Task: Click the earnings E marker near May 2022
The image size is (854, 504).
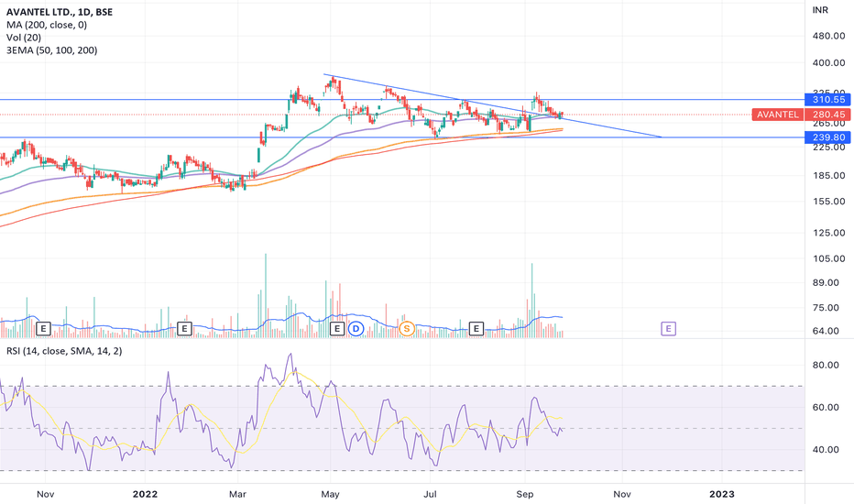Action: point(337,329)
